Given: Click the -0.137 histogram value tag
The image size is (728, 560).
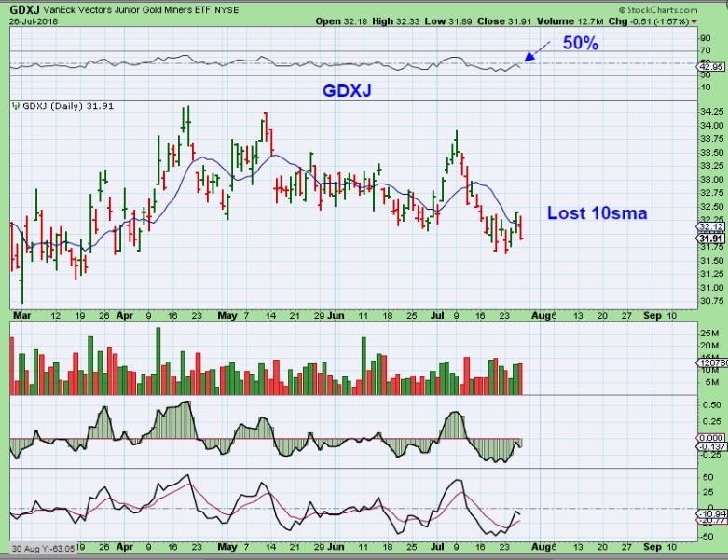Looking at the screenshot, I should point(711,446).
